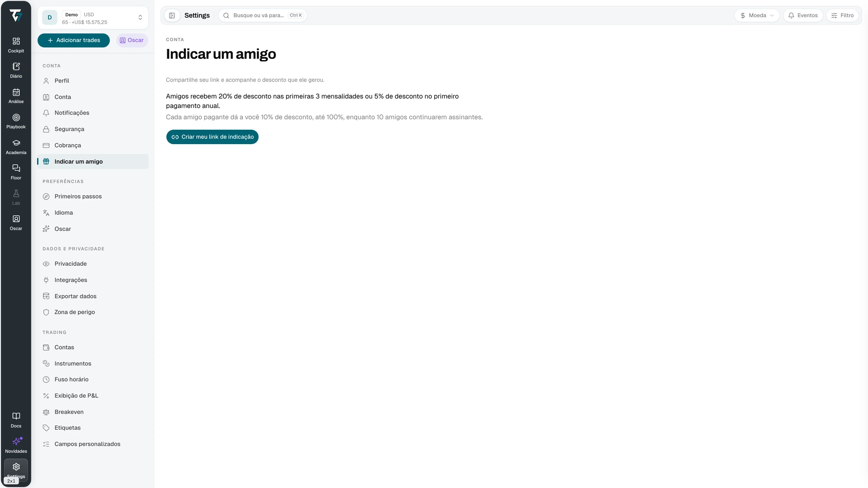Image resolution: width=868 pixels, height=488 pixels.
Task: Open Oscar preferences in the settings list
Action: click(x=93, y=229)
